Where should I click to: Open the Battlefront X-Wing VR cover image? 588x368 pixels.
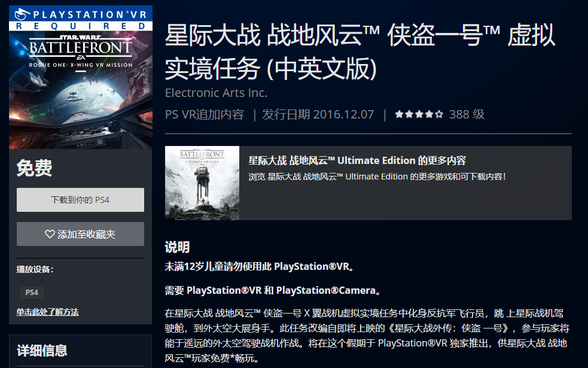pos(81,77)
